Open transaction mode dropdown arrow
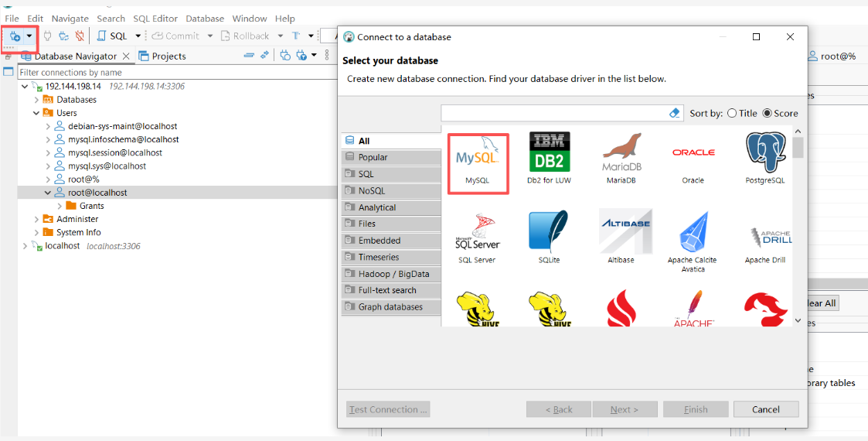This screenshot has width=868, height=441. click(311, 36)
